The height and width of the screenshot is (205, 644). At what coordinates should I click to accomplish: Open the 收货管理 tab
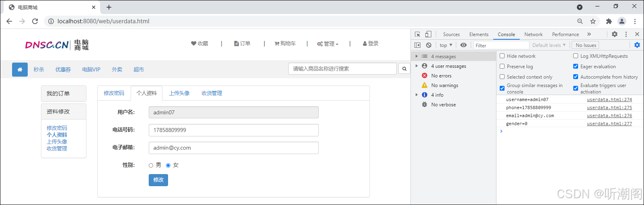(212, 93)
